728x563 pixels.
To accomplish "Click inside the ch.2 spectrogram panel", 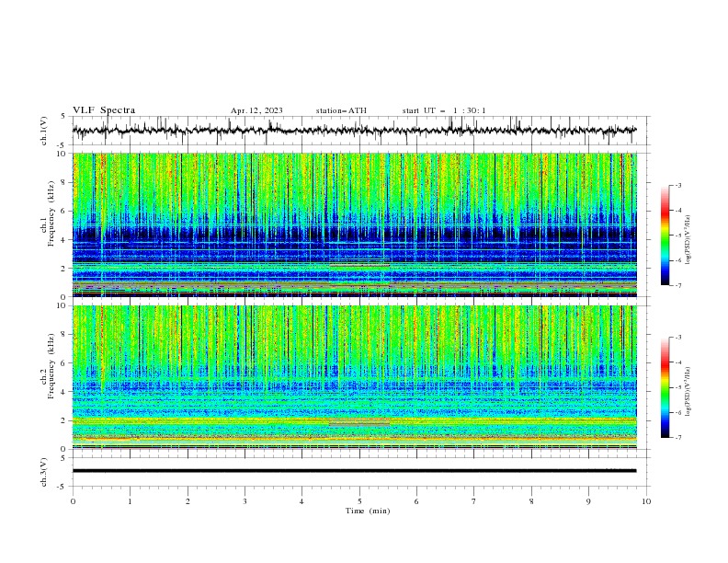I will (355, 377).
